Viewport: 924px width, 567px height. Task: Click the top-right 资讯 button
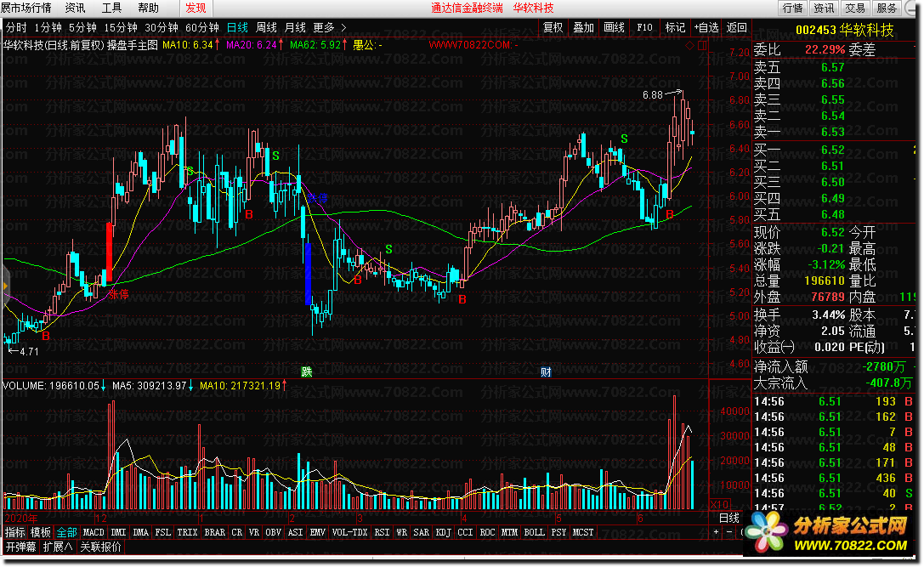pyautogui.click(x=824, y=9)
